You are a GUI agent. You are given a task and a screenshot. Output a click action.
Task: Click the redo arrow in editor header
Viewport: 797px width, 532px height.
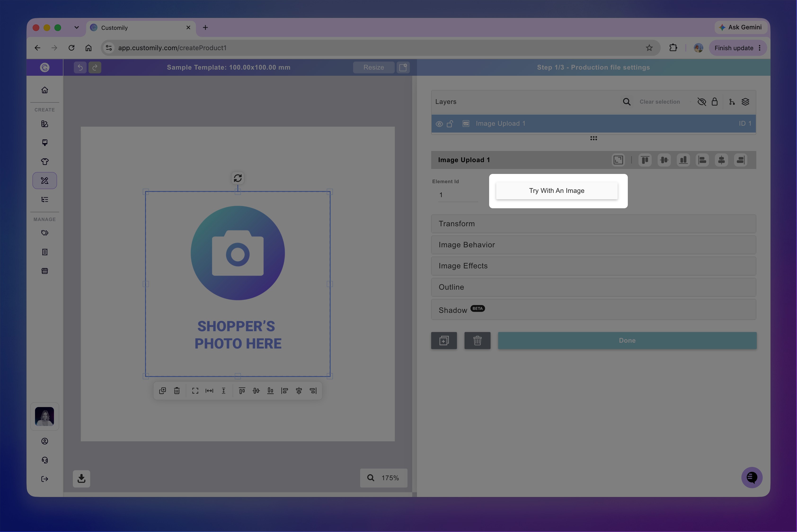pos(95,67)
